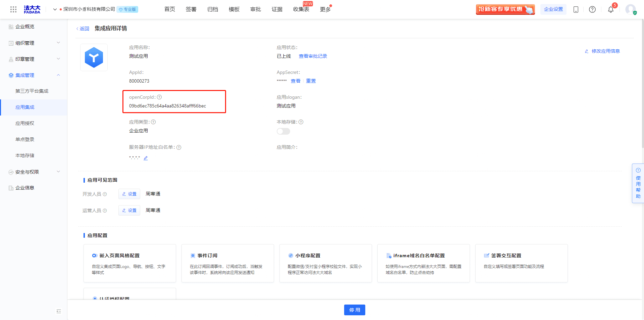
Task: Open the 签署 top navigation tab
Action: [191, 9]
